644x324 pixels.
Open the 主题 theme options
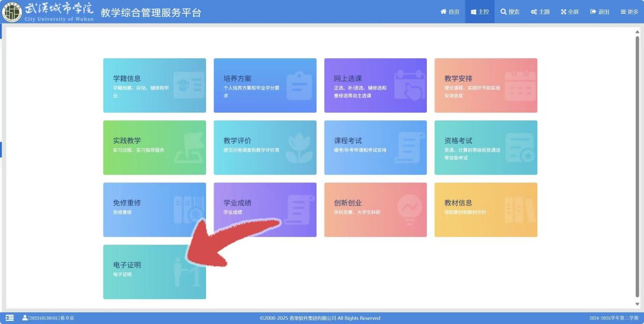[x=540, y=12]
